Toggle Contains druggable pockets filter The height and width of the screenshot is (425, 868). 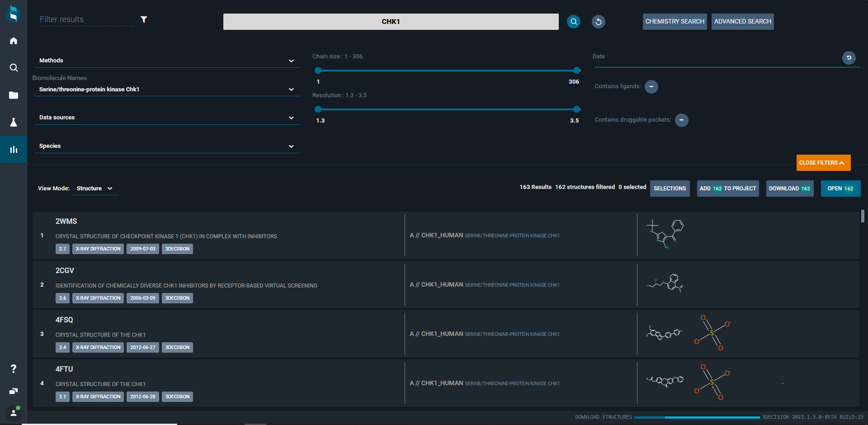[682, 120]
